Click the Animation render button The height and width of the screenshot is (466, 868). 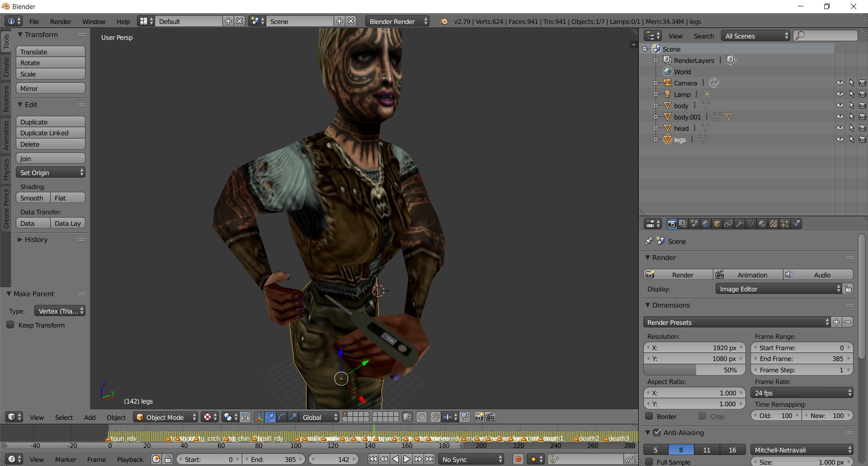(748, 275)
